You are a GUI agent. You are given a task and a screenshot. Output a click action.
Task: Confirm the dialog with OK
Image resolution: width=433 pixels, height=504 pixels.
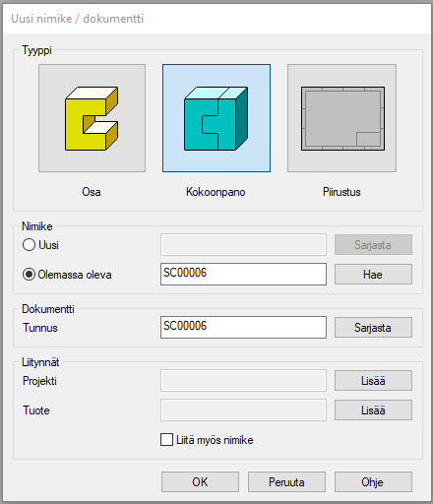200,482
